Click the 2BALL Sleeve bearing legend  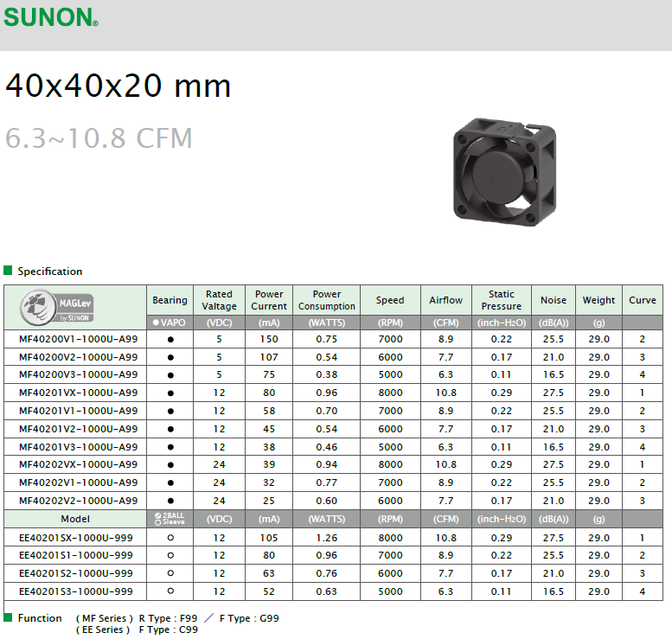pyautogui.click(x=170, y=519)
